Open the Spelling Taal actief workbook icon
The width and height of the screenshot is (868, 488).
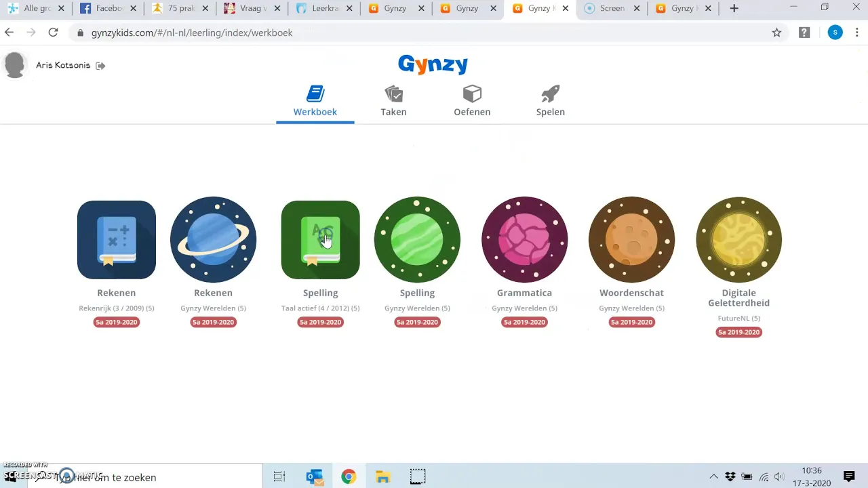coord(320,240)
